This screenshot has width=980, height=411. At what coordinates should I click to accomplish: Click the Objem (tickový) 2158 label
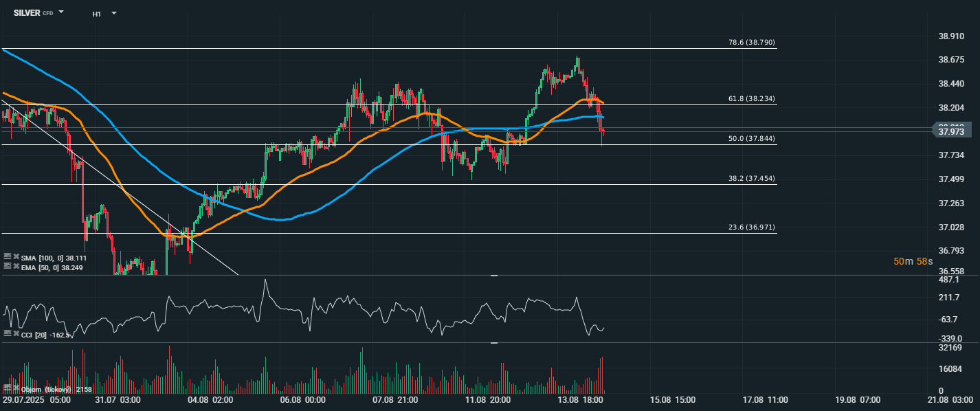[57, 390]
